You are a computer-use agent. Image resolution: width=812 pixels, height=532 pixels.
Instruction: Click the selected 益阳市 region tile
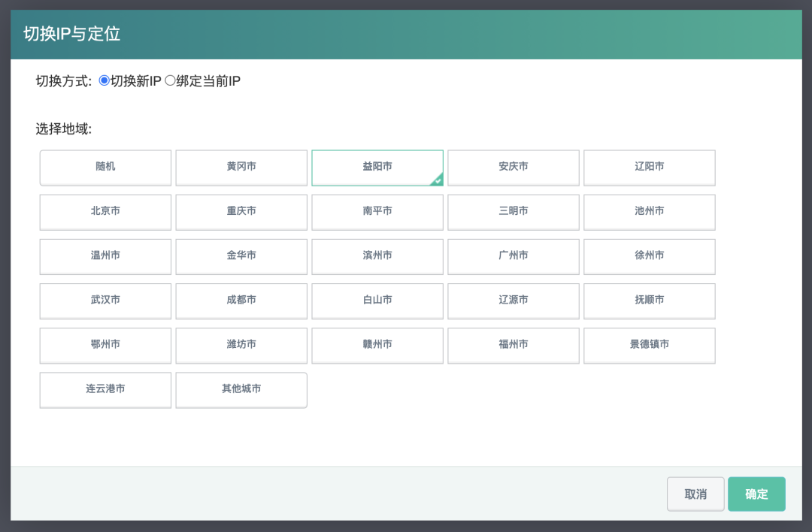point(377,167)
